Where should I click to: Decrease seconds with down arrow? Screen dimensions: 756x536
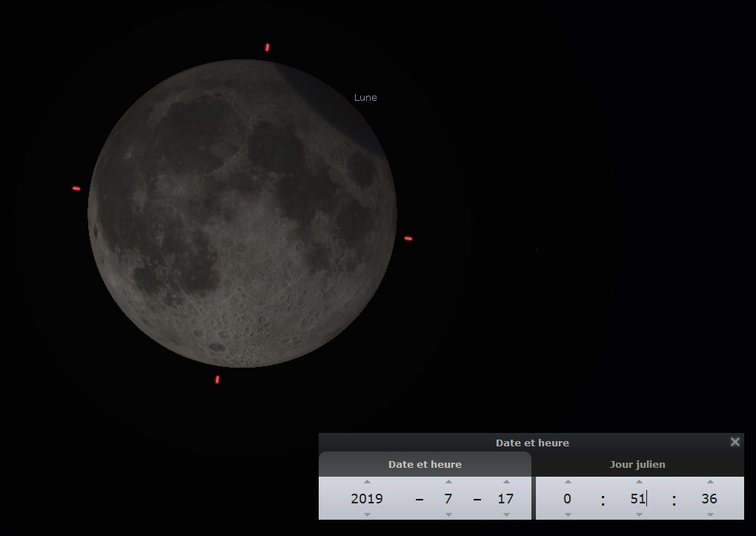(x=709, y=515)
